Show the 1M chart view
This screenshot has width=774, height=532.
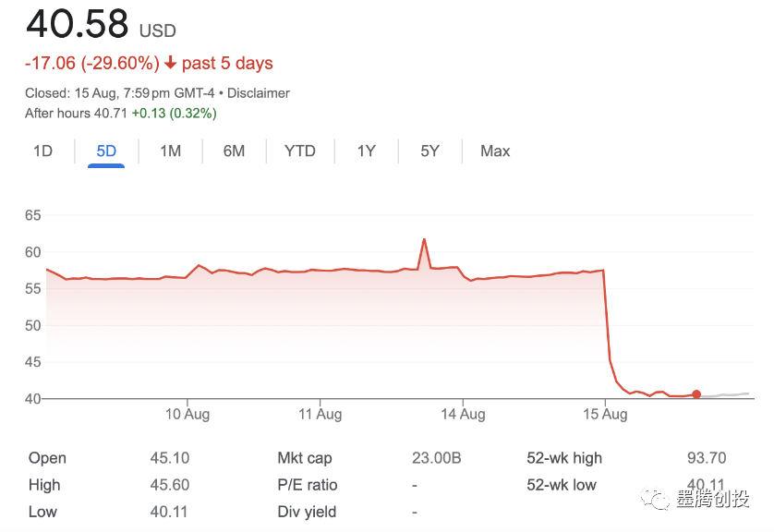point(170,151)
